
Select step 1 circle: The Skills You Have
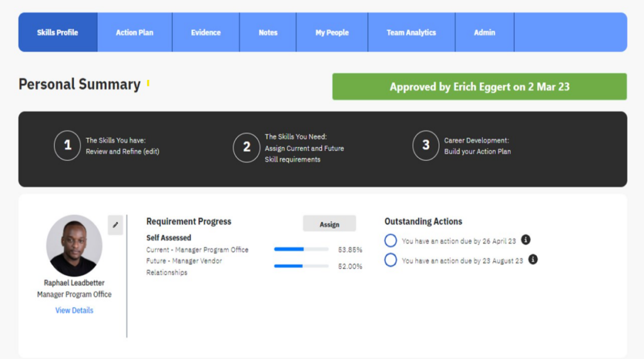(67, 145)
